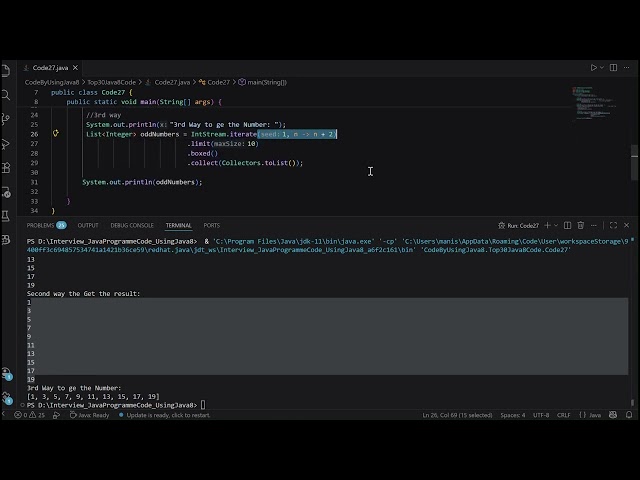Change file encoding UTF-8
640x480 pixels.
(x=541, y=415)
